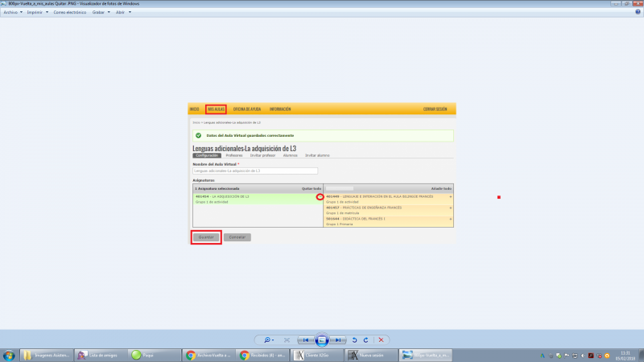Click the fit to window icon
The width and height of the screenshot is (644, 362).
click(287, 340)
